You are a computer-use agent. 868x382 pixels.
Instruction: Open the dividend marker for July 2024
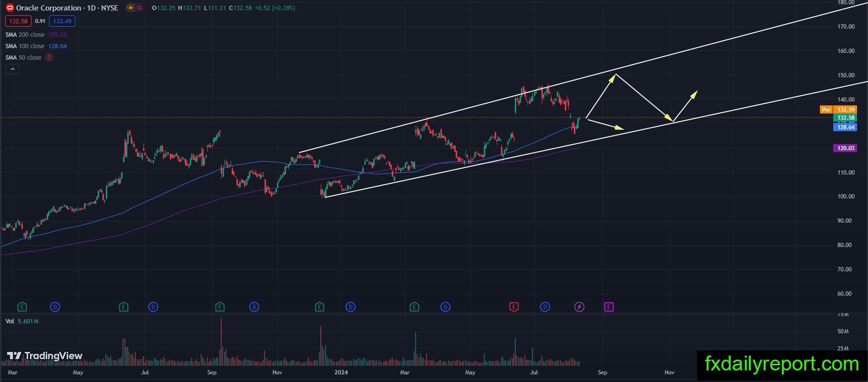[545, 307]
